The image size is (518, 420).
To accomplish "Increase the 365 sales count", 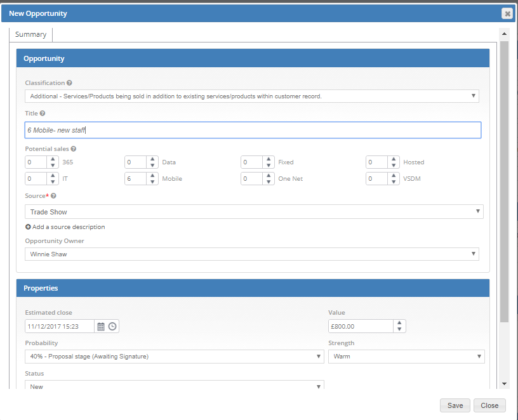I will tap(53, 159).
